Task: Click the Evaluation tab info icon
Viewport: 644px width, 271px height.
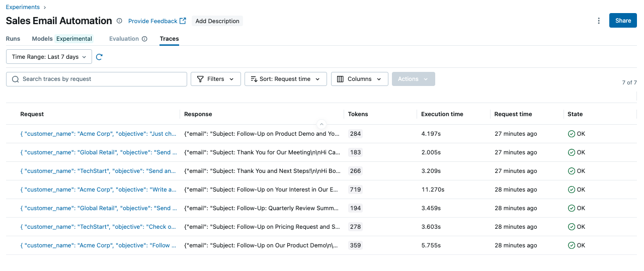Action: click(144, 39)
